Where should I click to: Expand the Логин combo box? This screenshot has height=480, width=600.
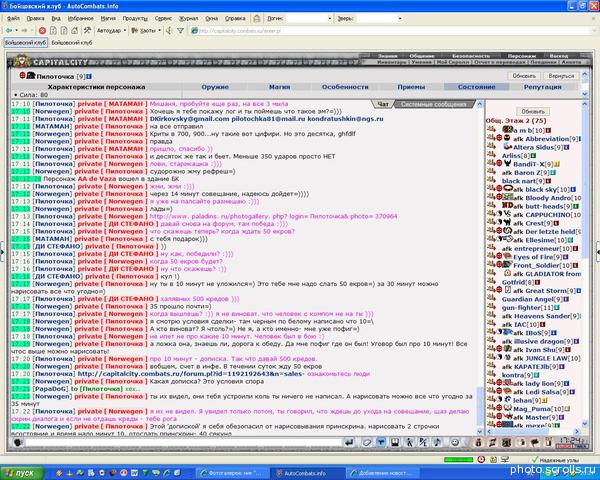pos(329,18)
